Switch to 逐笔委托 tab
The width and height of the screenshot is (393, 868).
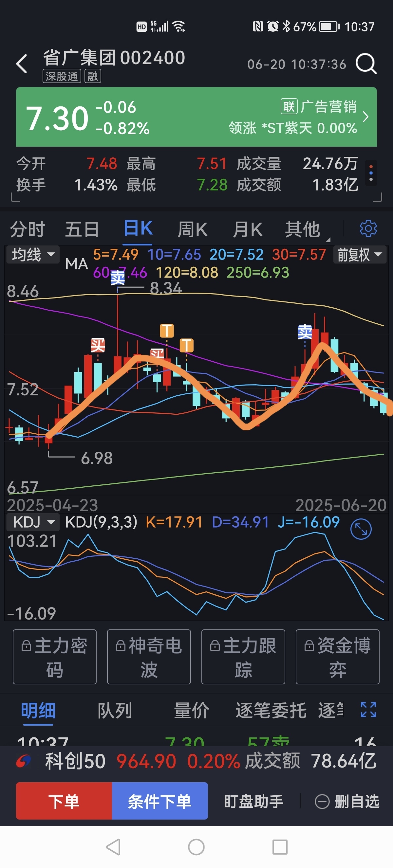pyautogui.click(x=271, y=710)
